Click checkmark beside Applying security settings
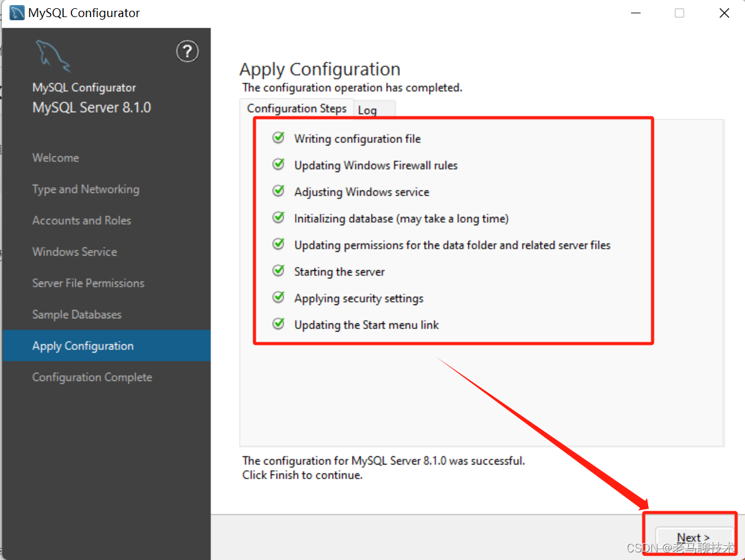 (279, 297)
